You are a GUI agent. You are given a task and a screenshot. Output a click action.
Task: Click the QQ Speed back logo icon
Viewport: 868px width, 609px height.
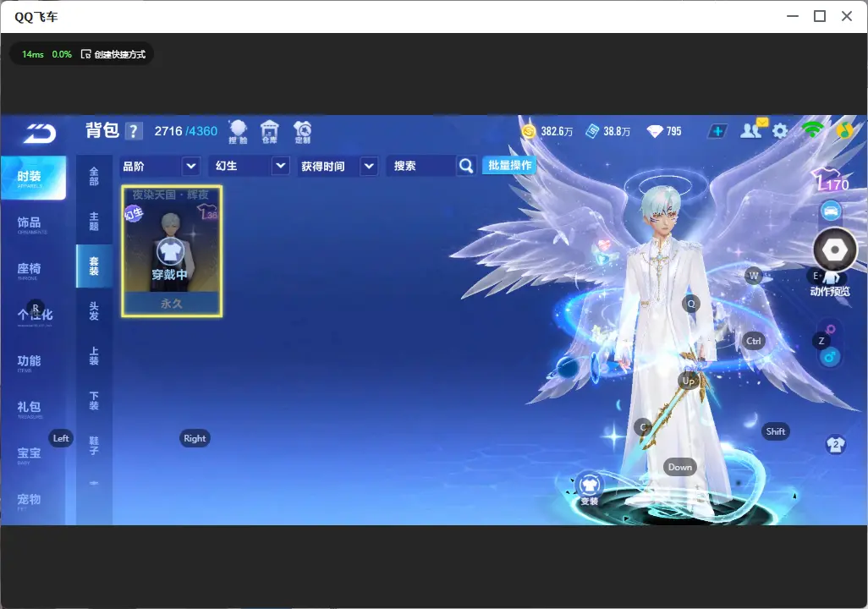pos(39,134)
